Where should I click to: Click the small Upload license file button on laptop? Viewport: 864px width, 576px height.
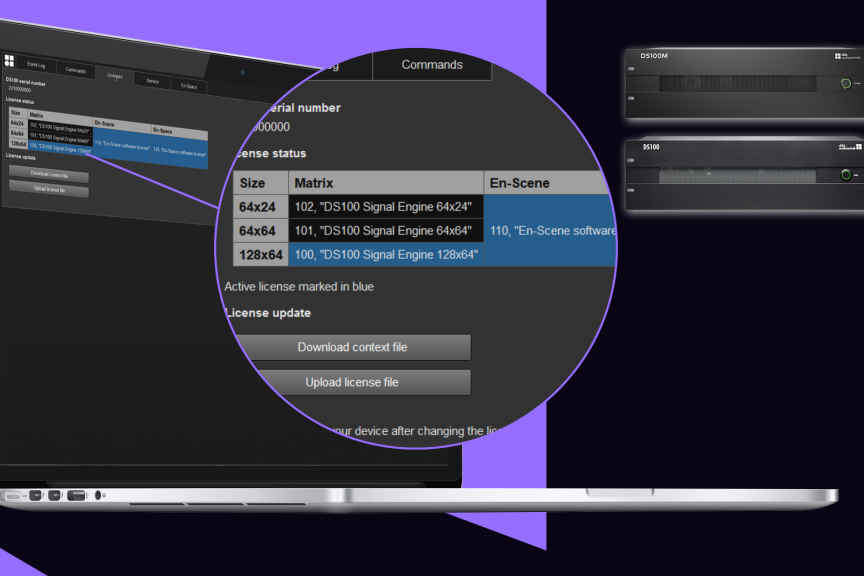[x=49, y=189]
